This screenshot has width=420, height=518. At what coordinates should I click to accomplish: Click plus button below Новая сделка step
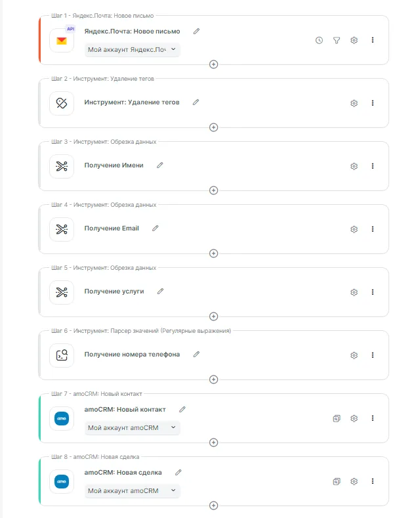213,505
